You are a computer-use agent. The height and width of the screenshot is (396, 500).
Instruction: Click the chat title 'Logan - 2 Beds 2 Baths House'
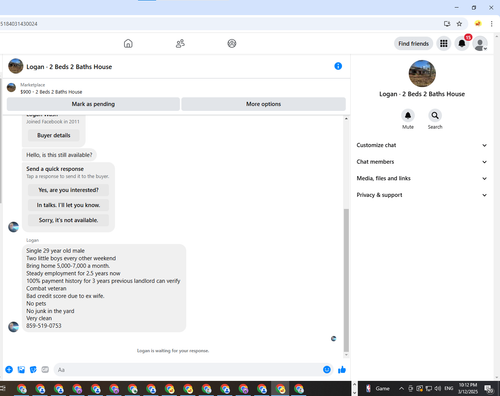[69, 67]
